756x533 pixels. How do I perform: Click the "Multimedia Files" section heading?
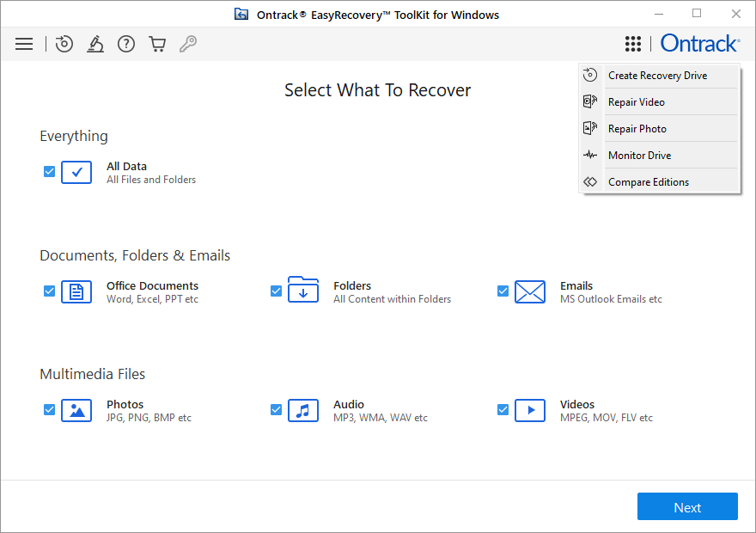click(92, 374)
